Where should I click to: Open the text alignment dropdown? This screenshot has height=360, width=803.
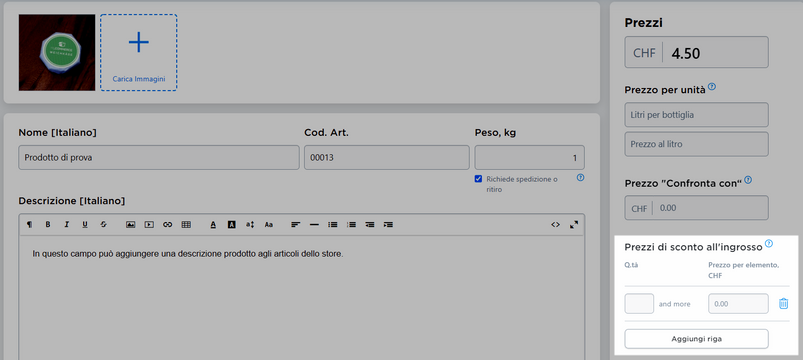click(x=295, y=224)
